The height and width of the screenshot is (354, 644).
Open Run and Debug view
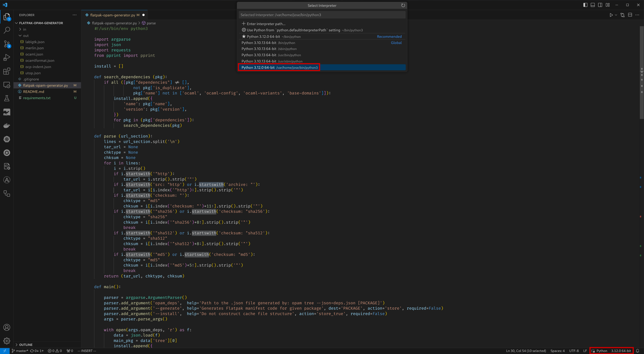[7, 57]
